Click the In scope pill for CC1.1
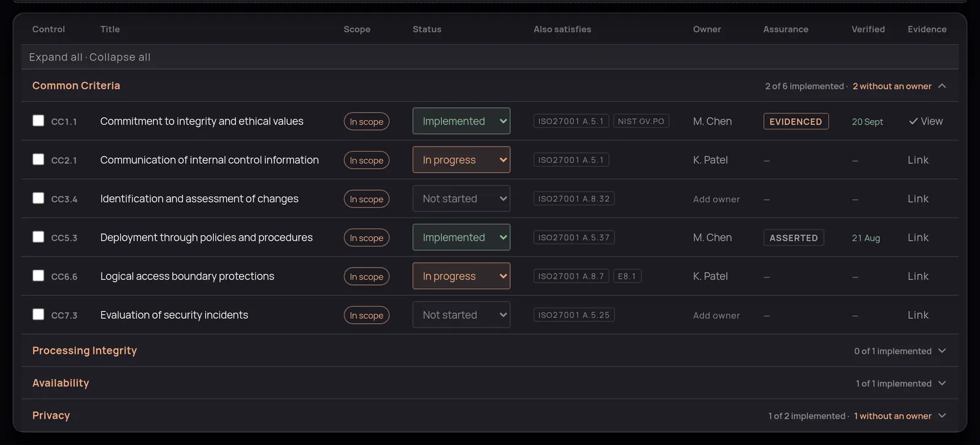Viewport: 980px width, 445px height. [366, 121]
